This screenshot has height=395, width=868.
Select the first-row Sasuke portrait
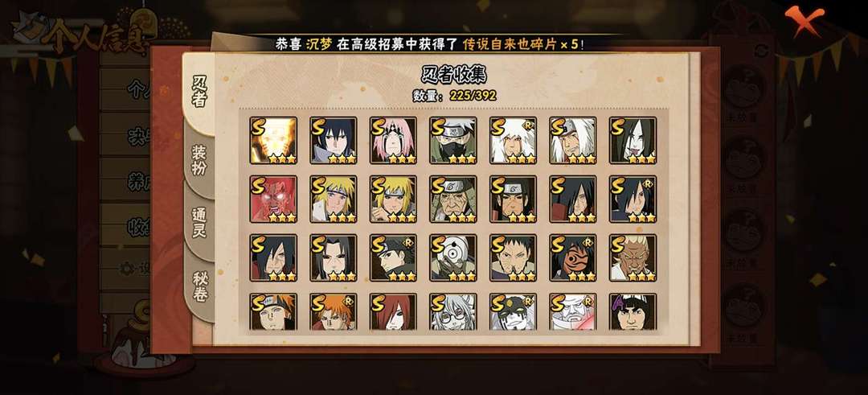pyautogui.click(x=334, y=140)
